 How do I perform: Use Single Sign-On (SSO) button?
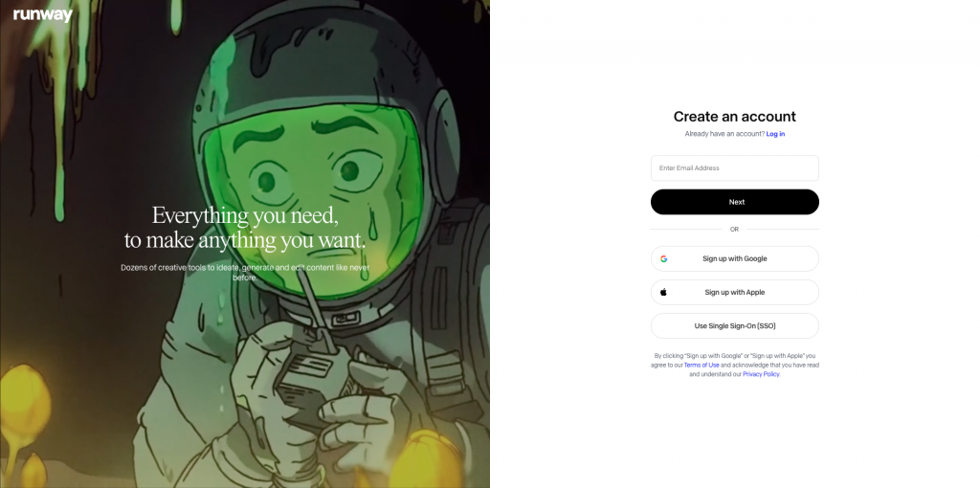click(x=734, y=325)
